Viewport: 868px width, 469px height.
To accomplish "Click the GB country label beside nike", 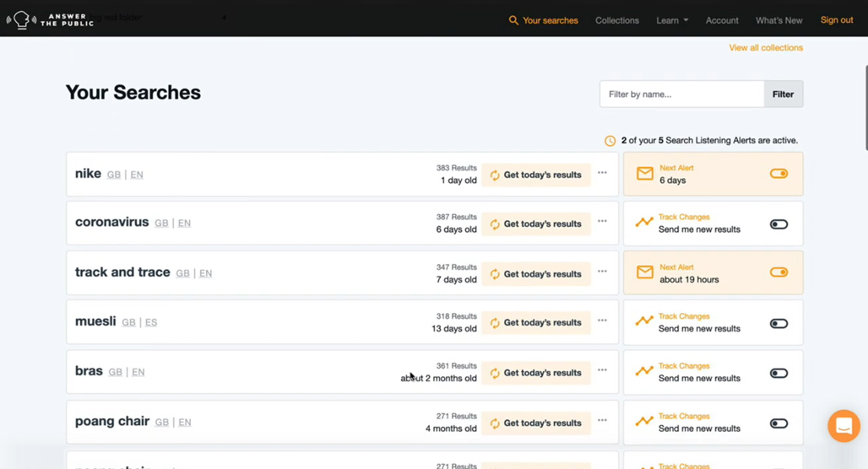I will (113, 175).
